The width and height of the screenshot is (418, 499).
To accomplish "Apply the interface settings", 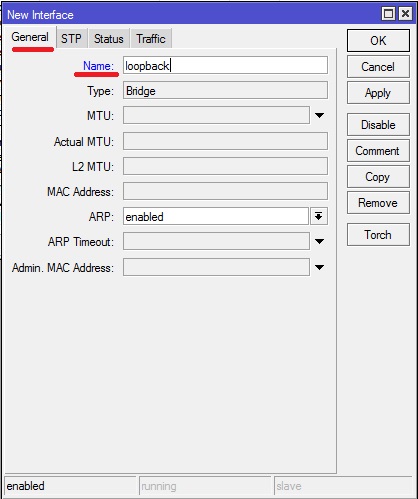I will point(378,93).
